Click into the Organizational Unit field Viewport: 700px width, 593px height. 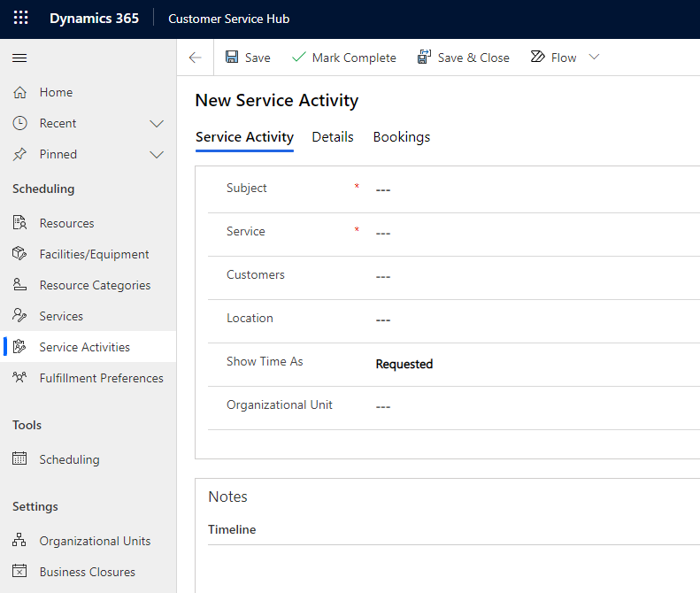[537, 406]
